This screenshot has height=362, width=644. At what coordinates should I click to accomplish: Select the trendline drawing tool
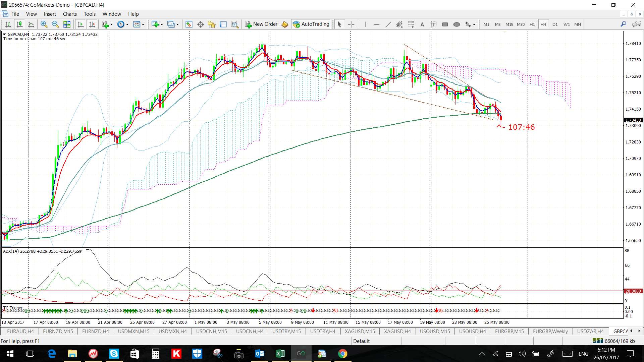388,24
